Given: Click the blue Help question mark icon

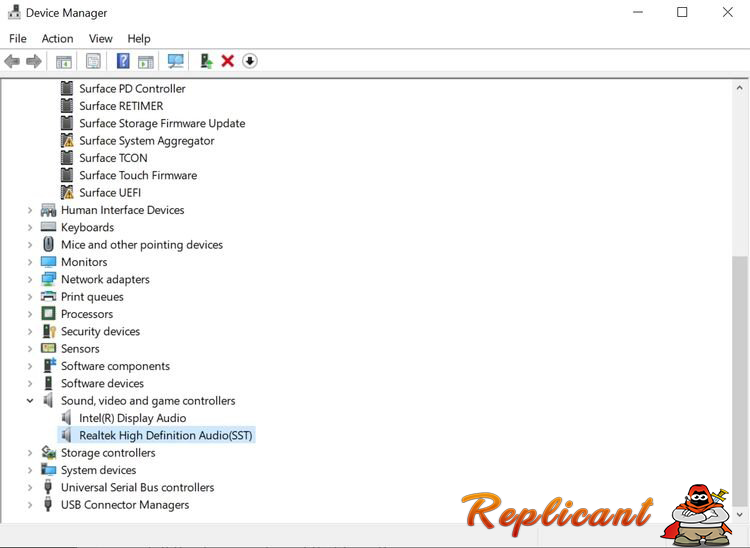Looking at the screenshot, I should point(123,61).
